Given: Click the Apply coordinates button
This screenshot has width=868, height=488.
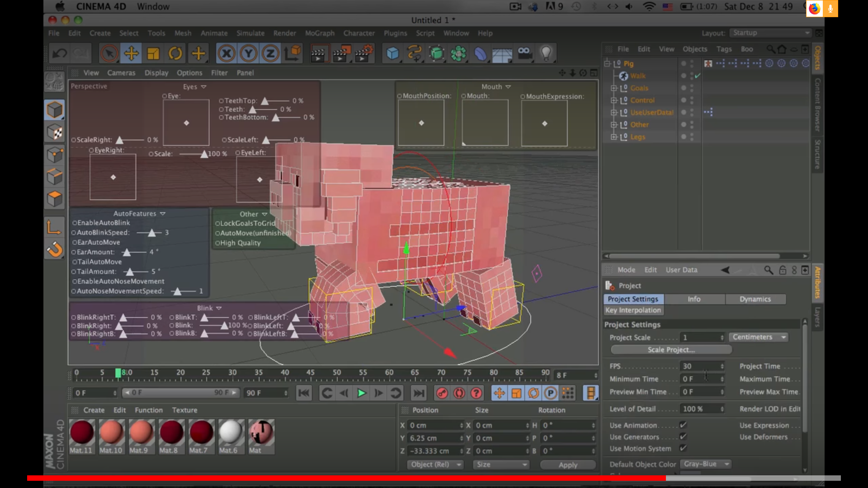Looking at the screenshot, I should [x=568, y=465].
